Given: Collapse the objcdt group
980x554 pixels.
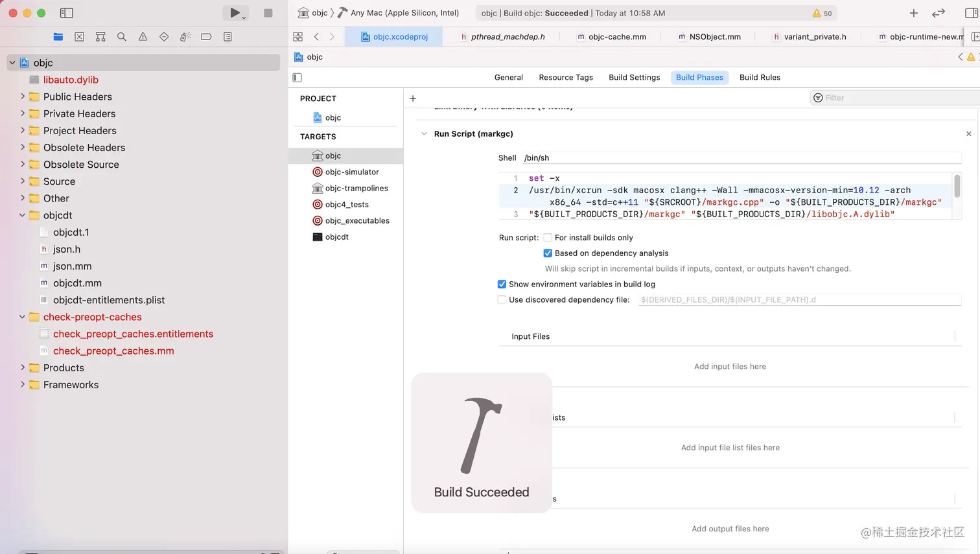Looking at the screenshot, I should pos(23,215).
